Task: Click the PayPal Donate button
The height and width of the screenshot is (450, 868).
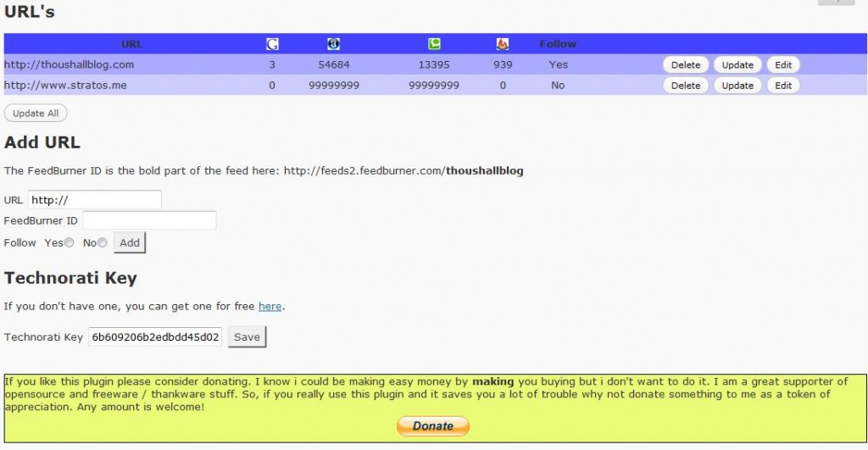Action: 433,425
